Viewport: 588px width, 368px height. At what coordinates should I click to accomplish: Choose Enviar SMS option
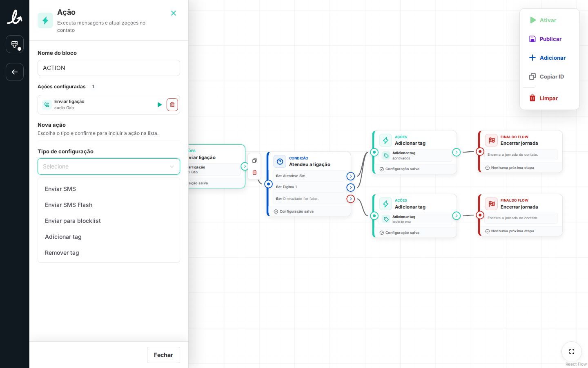109,189
